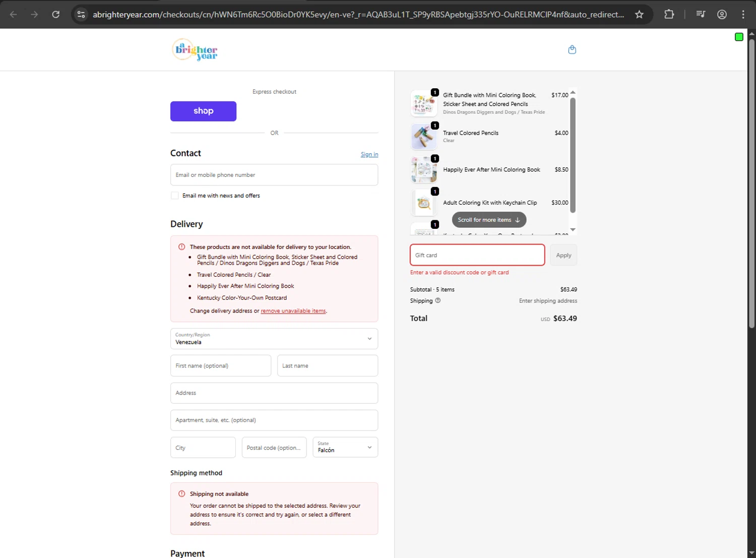Image resolution: width=756 pixels, height=558 pixels.
Task: Click the browser address bar URL
Action: (x=358, y=15)
